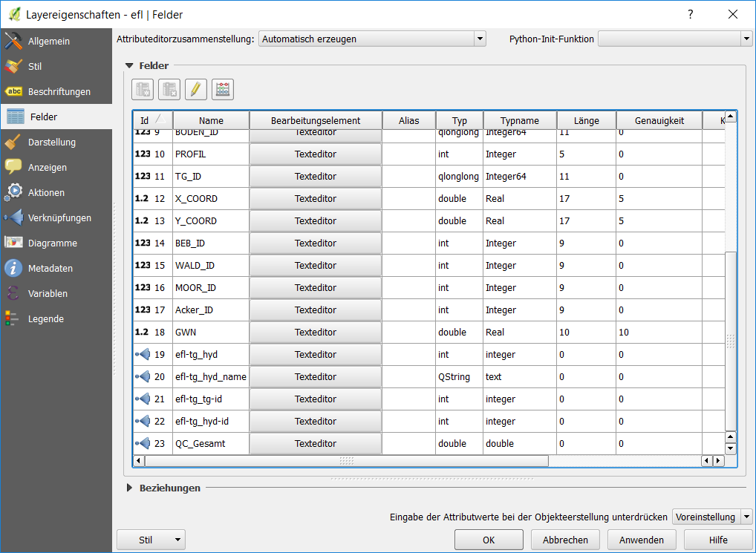Click the new field icon in Felder toolbar
Image resolution: width=756 pixels, height=553 pixels.
click(x=143, y=90)
